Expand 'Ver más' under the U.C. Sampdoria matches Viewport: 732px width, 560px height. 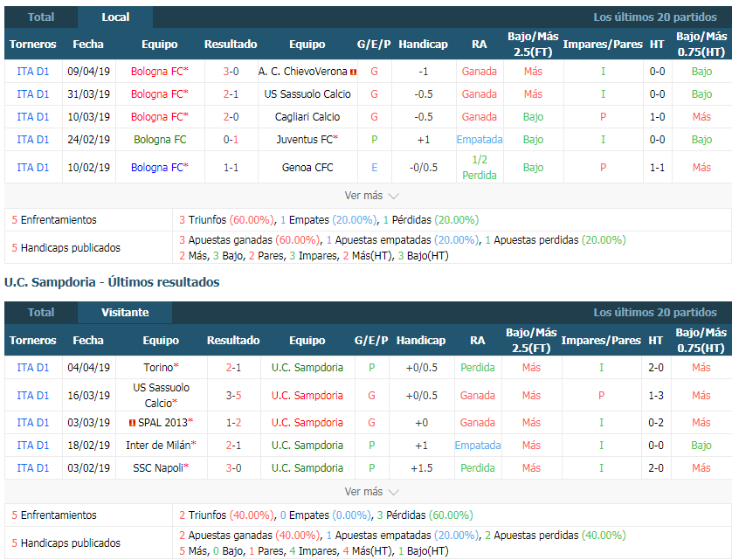pyautogui.click(x=371, y=492)
